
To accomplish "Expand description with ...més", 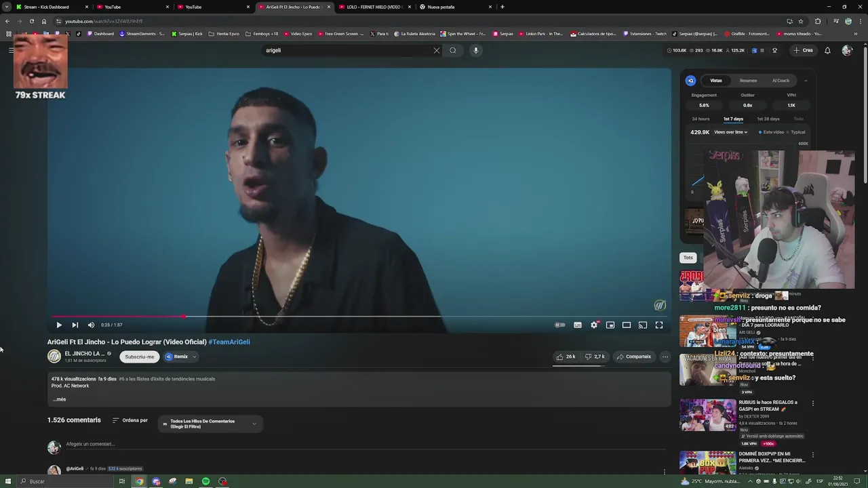I will point(59,399).
